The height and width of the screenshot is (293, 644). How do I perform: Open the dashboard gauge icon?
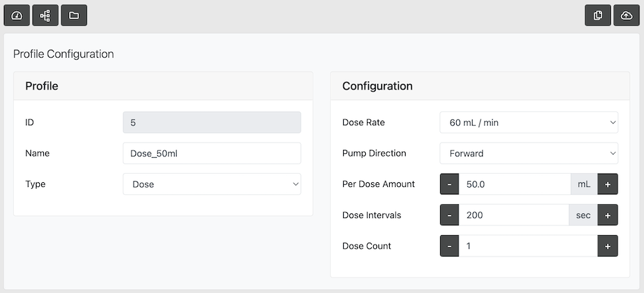[17, 15]
